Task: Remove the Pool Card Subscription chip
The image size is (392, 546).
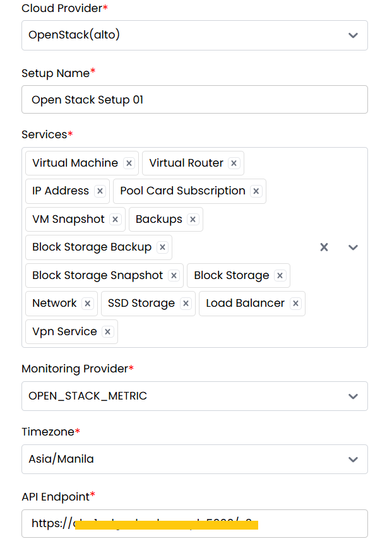Action: (256, 191)
